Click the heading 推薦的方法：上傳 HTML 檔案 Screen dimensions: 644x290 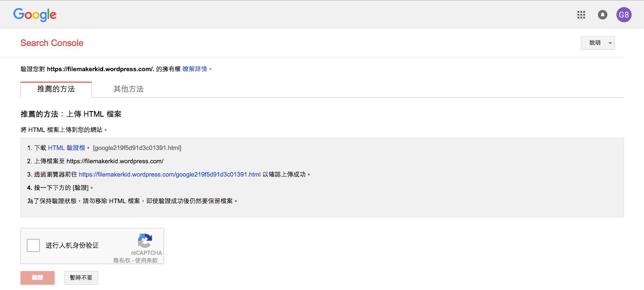(x=71, y=114)
